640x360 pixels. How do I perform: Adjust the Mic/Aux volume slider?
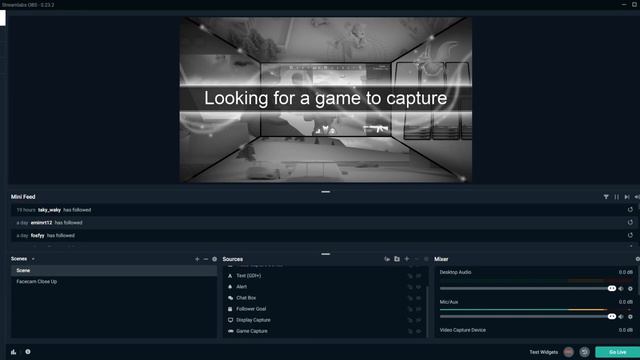pos(528,316)
